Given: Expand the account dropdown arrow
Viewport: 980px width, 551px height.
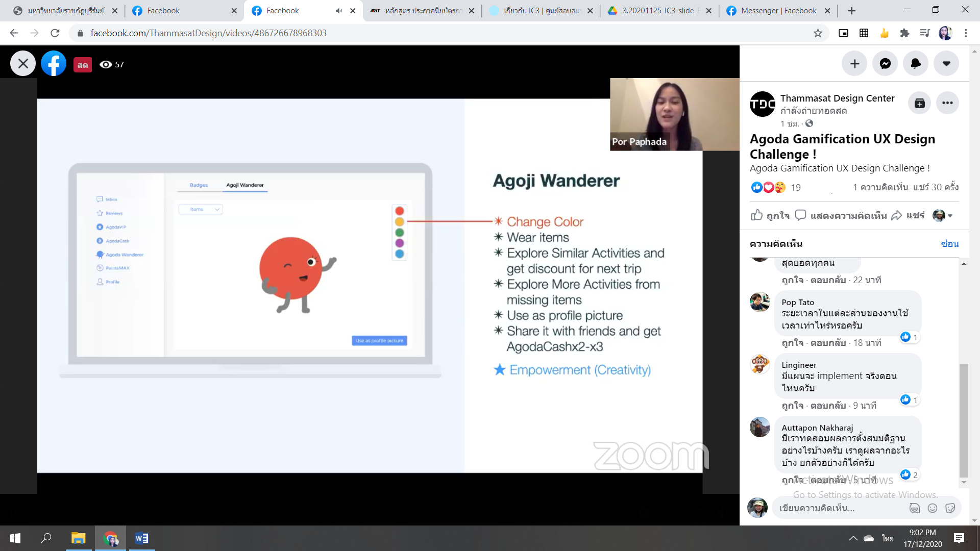Looking at the screenshot, I should point(947,64).
